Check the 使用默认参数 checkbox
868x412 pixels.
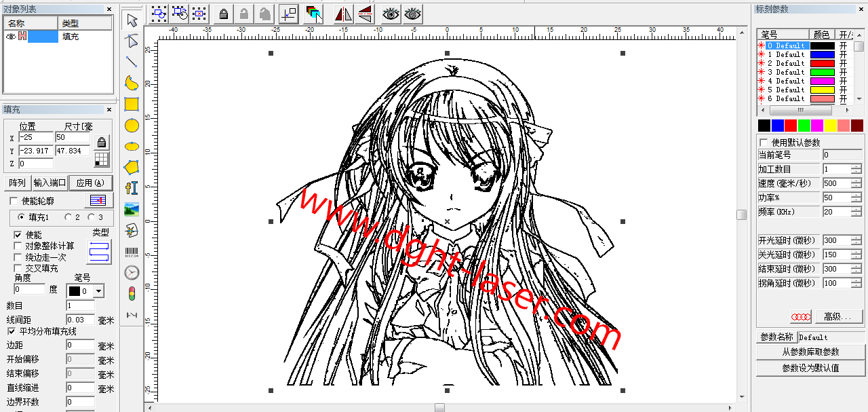pos(764,143)
